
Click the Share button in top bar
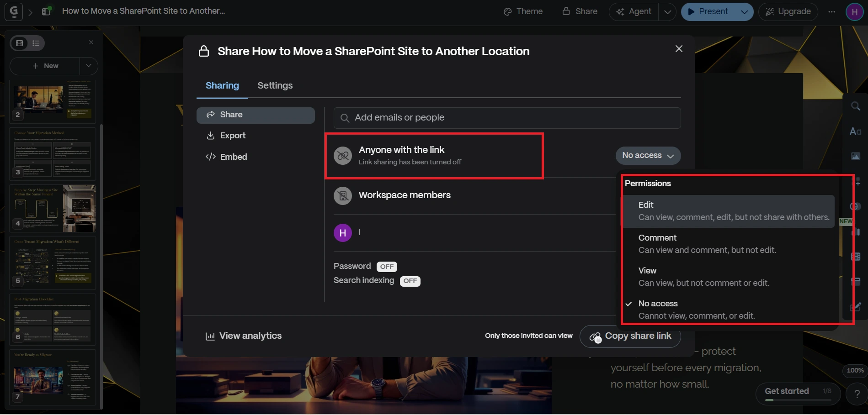[580, 11]
